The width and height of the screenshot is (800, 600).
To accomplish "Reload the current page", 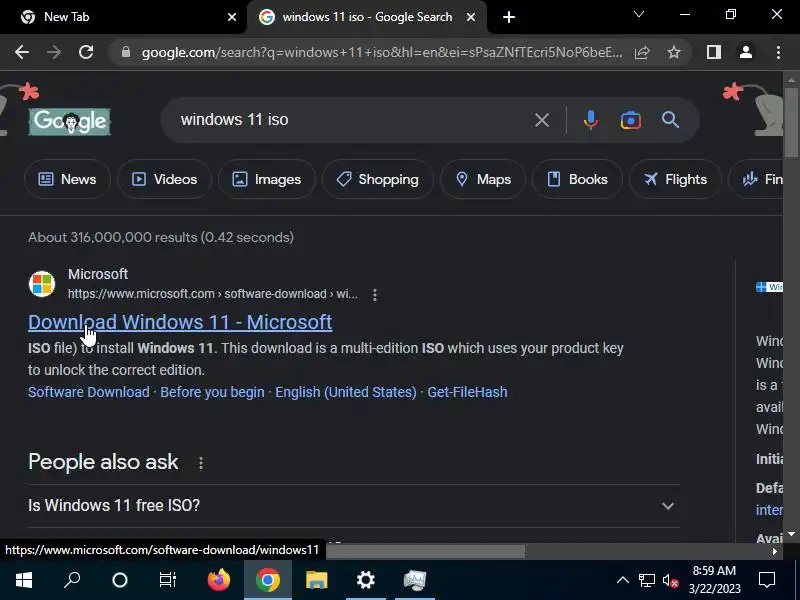I will (86, 52).
